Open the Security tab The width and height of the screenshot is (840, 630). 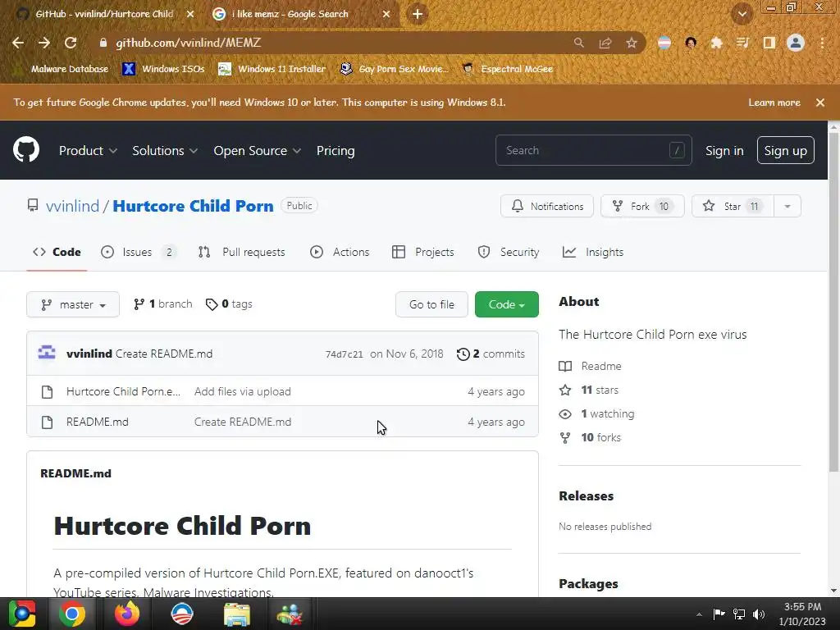[x=509, y=253]
